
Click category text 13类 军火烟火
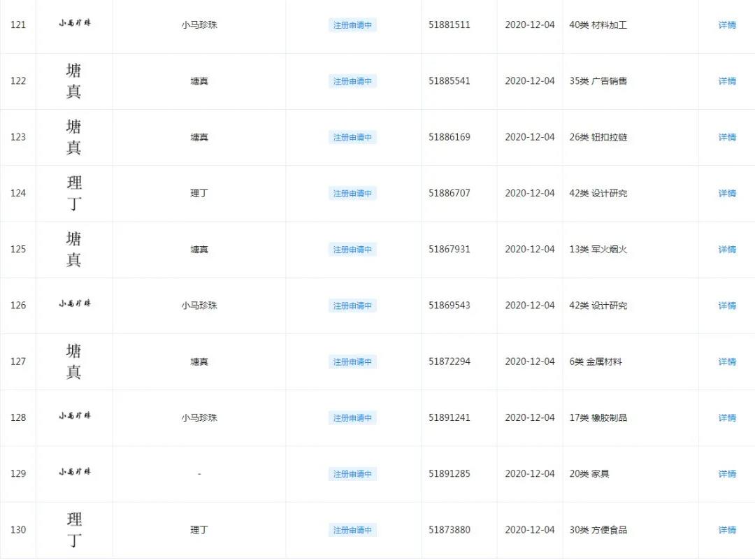598,249
